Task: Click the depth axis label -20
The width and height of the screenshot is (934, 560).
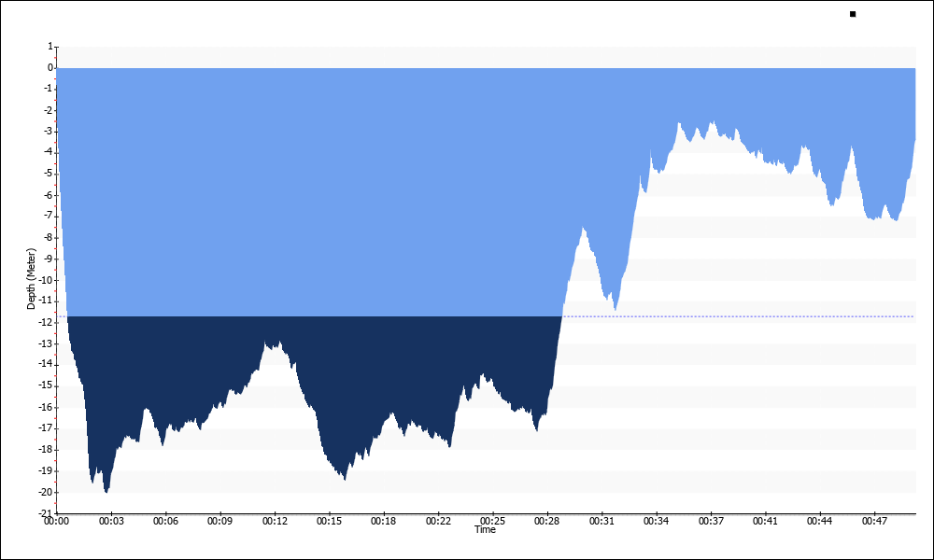Action: 47,492
